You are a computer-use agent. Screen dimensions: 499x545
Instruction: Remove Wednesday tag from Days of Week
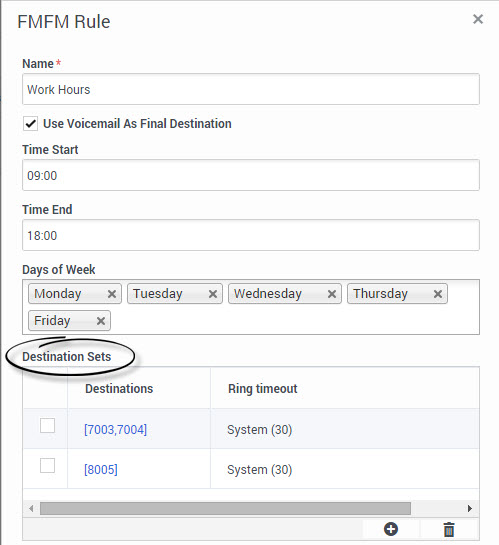pyautogui.click(x=332, y=294)
